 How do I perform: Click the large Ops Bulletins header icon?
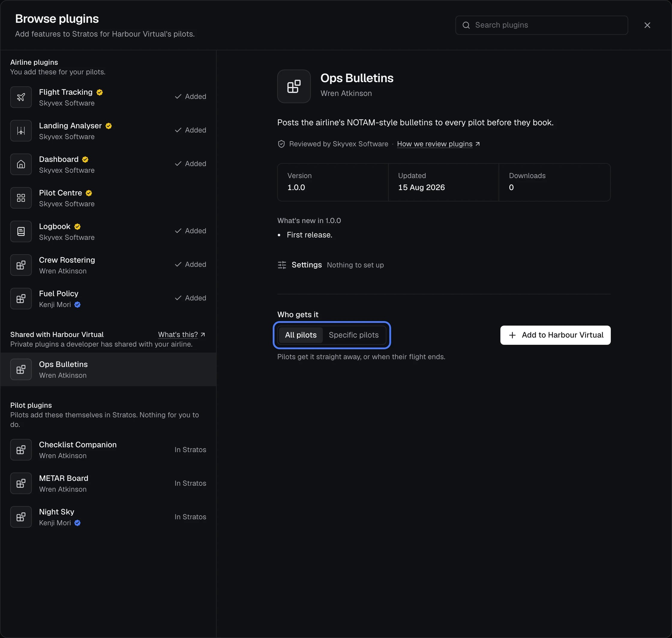pyautogui.click(x=294, y=86)
